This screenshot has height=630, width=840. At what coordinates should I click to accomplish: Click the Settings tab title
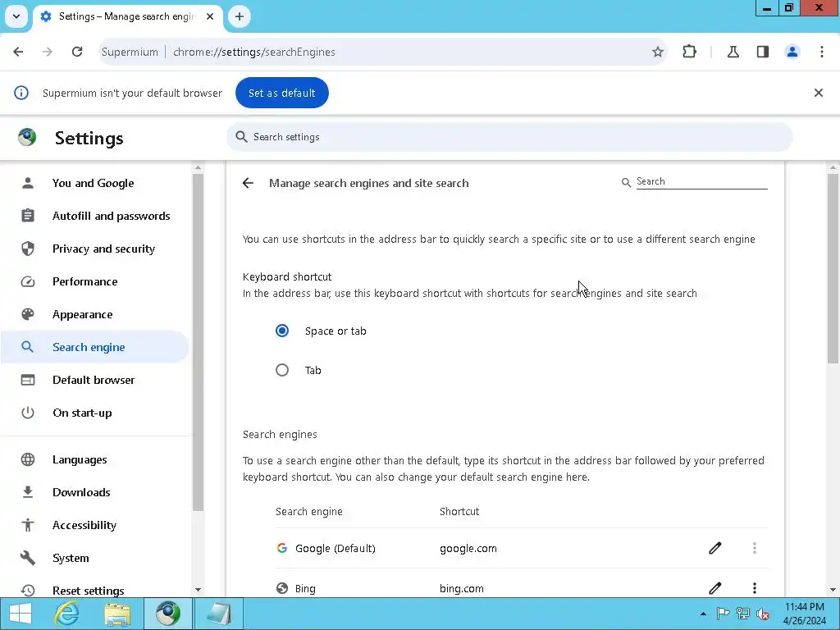[x=127, y=16]
